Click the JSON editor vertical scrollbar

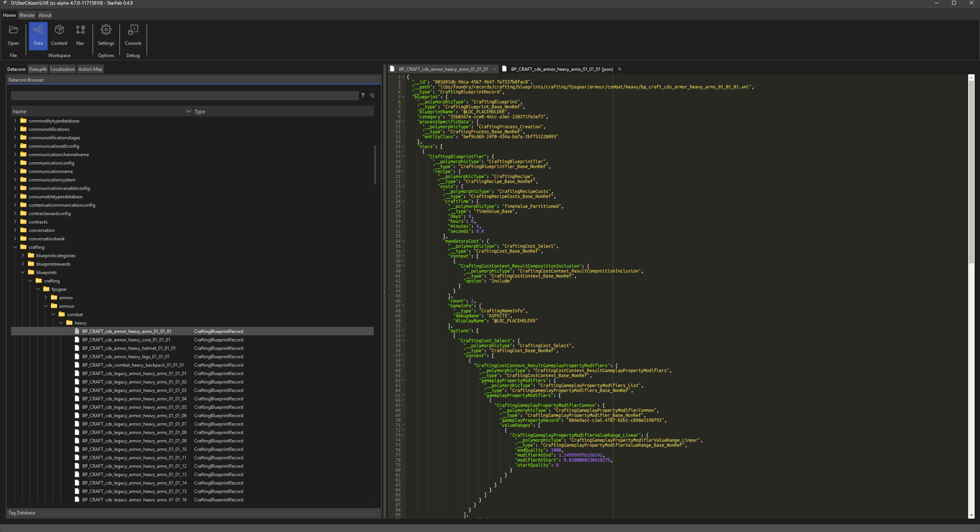pyautogui.click(x=971, y=172)
